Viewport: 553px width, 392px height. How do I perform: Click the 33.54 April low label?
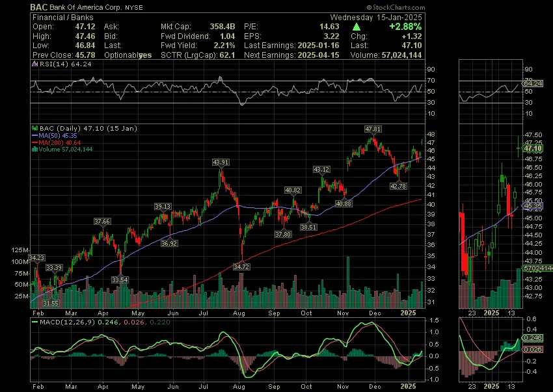point(120,280)
